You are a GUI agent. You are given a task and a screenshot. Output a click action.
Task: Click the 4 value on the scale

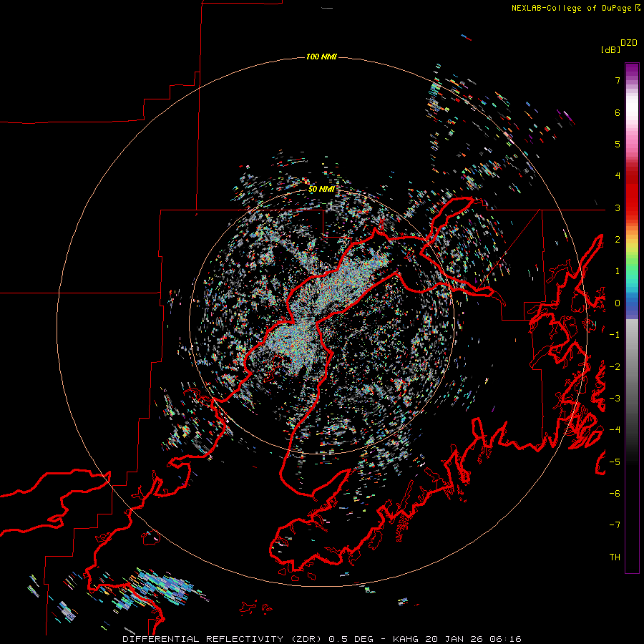pyautogui.click(x=618, y=176)
